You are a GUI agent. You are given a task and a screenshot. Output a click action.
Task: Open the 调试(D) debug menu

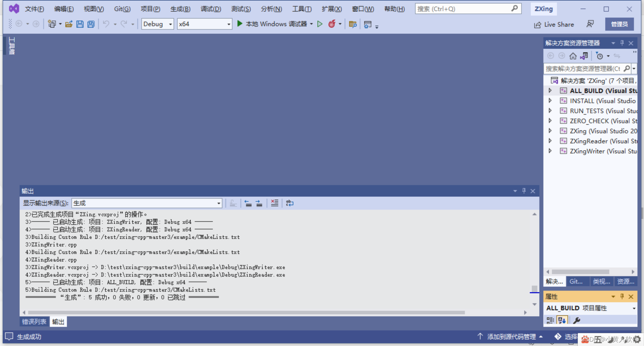211,9
